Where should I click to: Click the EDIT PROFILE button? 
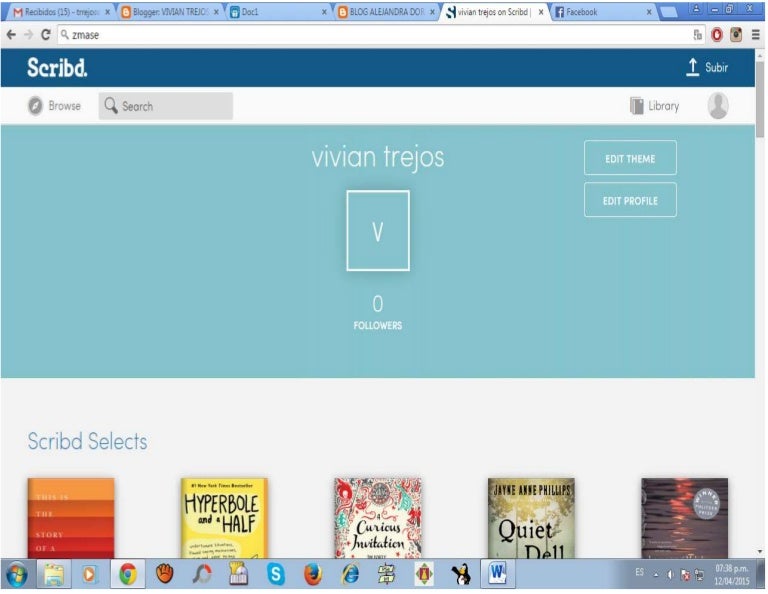point(630,200)
